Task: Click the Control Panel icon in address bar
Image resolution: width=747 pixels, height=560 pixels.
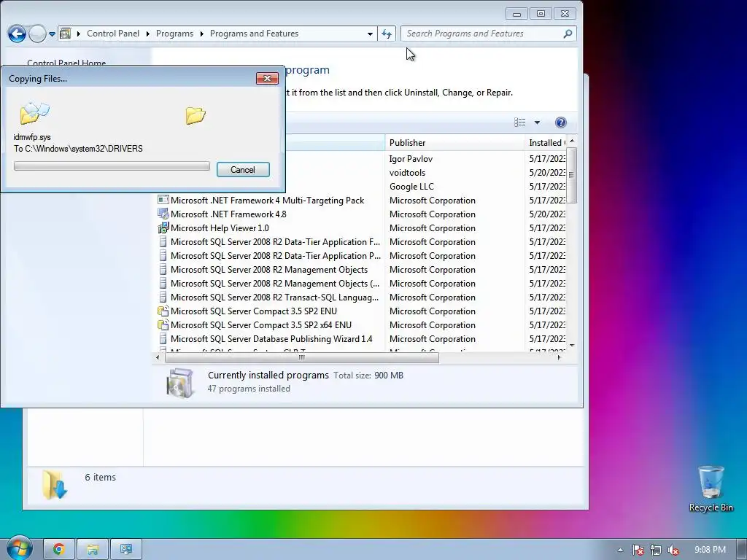Action: point(65,34)
